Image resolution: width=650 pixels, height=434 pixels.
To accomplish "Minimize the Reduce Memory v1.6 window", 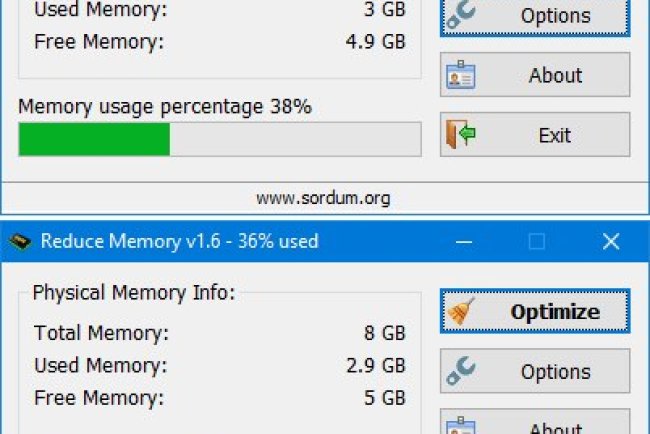I will pyautogui.click(x=463, y=241).
